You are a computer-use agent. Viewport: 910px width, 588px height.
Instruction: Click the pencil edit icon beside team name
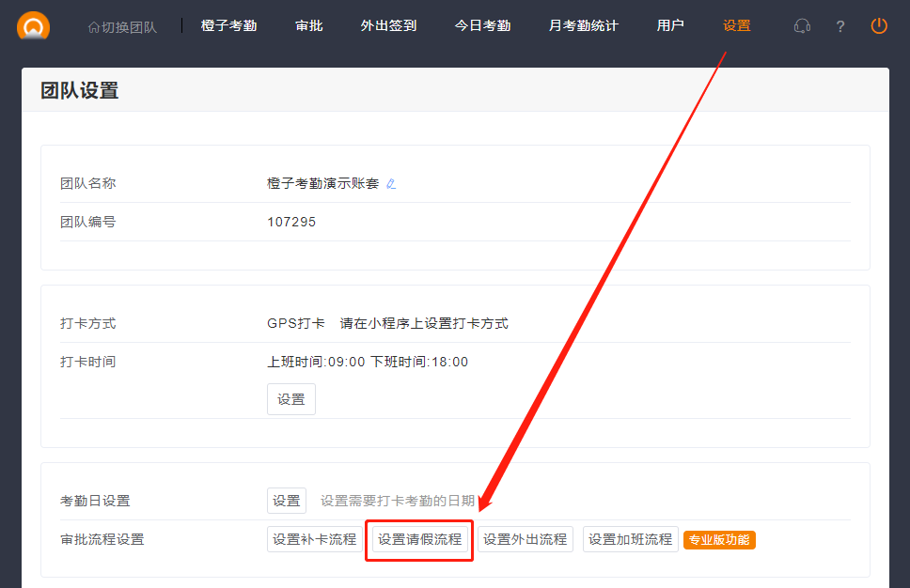(391, 184)
